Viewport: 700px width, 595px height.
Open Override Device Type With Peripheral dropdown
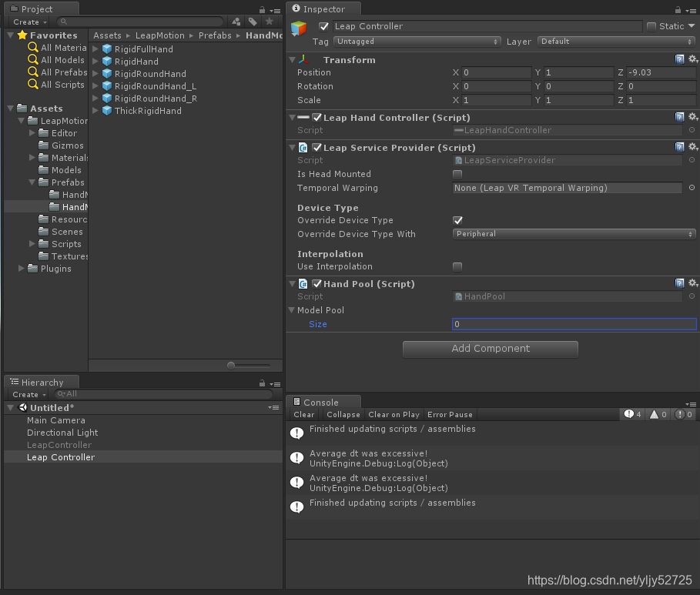574,234
